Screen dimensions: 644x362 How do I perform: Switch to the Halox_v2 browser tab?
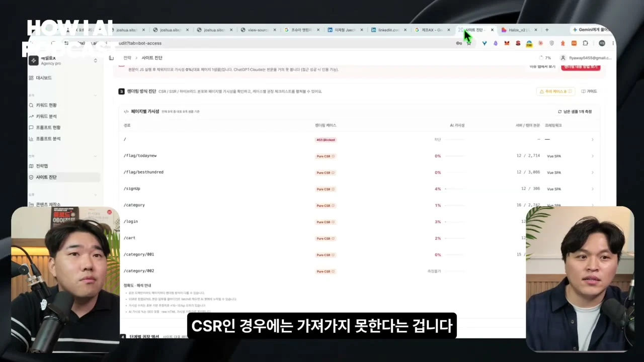point(519,30)
